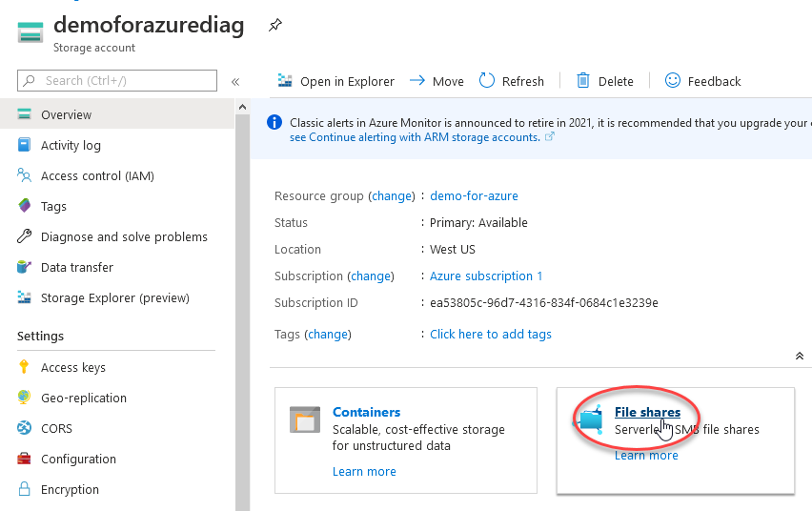
Task: Click the Feedback smiley icon
Action: [x=673, y=80]
